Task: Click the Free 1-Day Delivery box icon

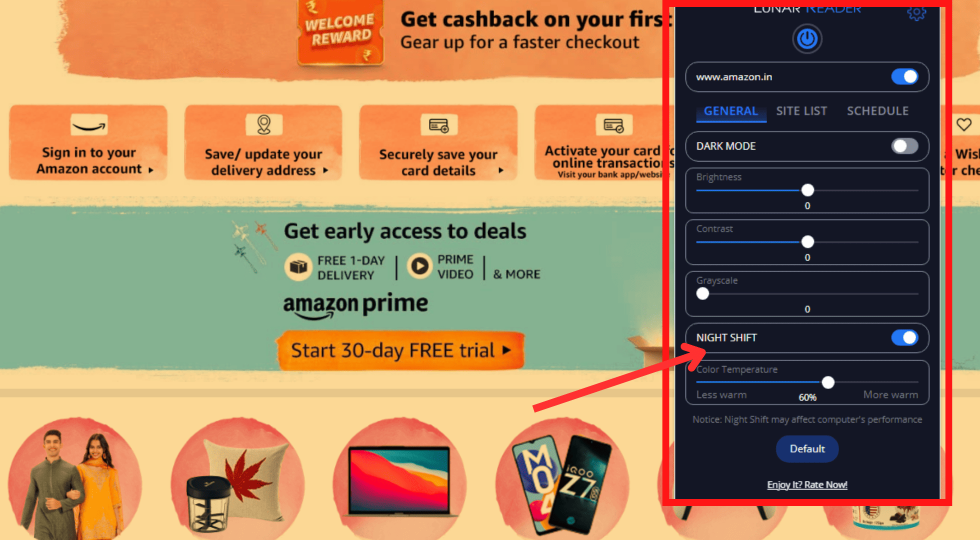Action: (298, 267)
